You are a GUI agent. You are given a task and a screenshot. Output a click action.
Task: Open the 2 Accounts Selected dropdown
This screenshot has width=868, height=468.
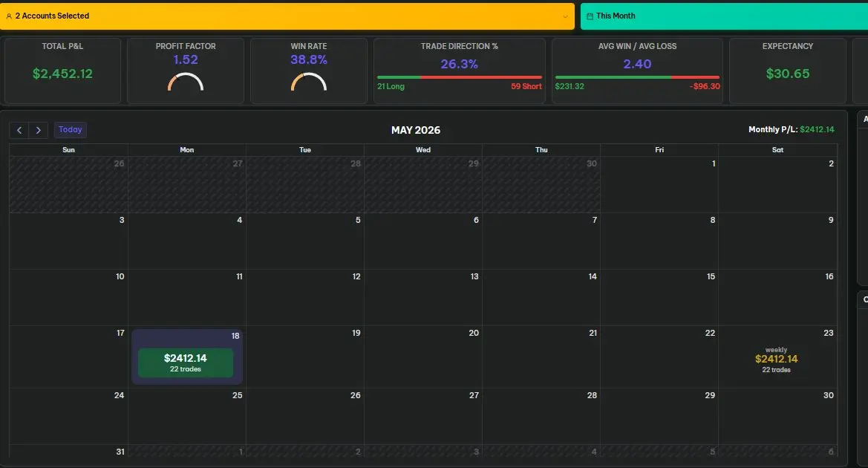(287, 16)
